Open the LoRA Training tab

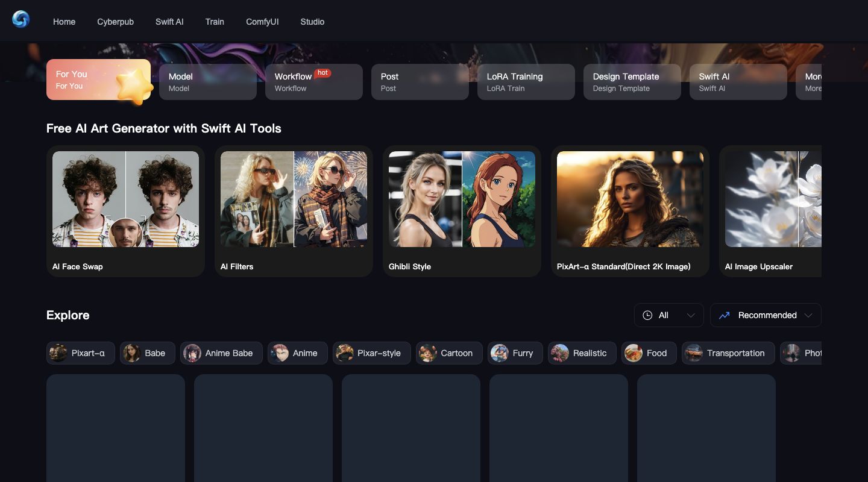coord(526,82)
